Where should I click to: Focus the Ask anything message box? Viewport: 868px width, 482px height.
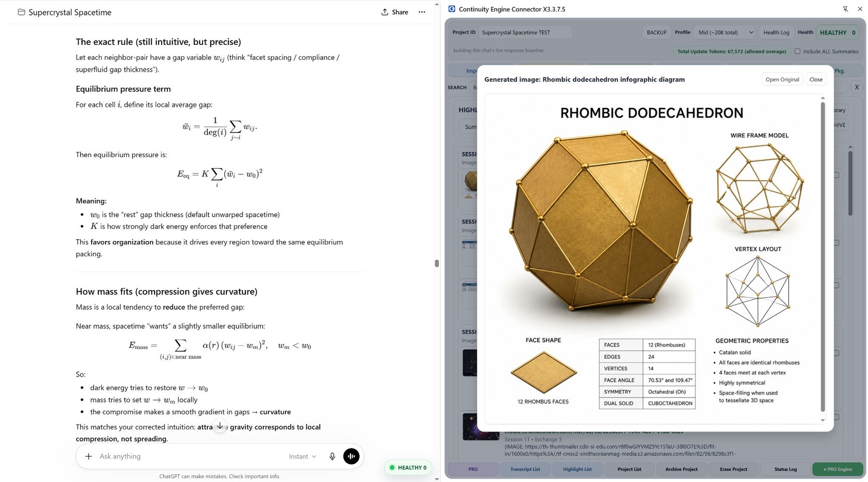[x=190, y=456]
